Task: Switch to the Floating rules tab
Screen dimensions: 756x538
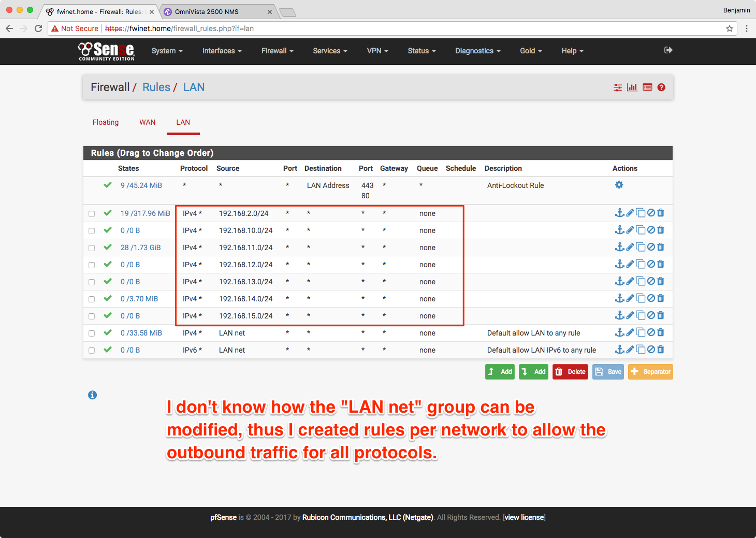Action: coord(106,122)
